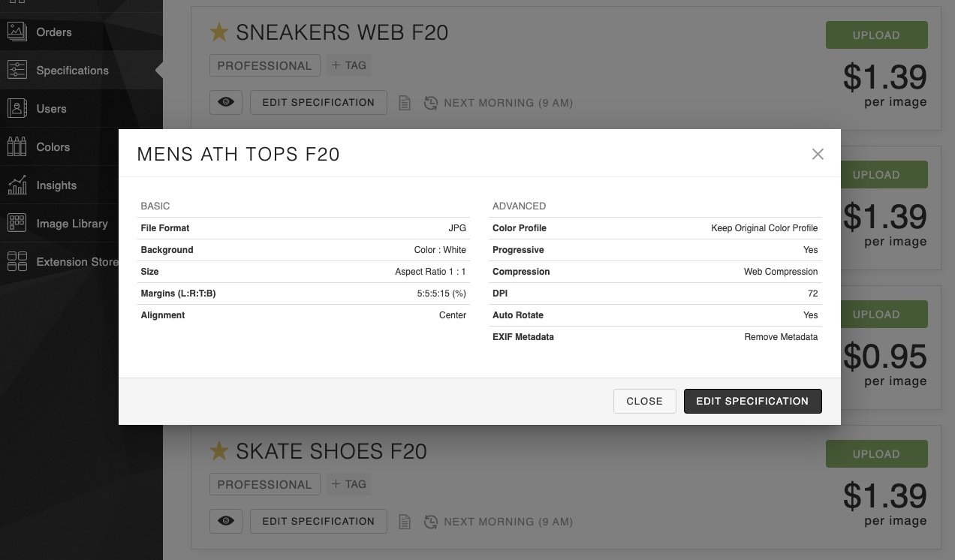Screen dimensions: 955x560
Task: Add a tag to SKATE SHOES F20
Action: click(x=348, y=484)
